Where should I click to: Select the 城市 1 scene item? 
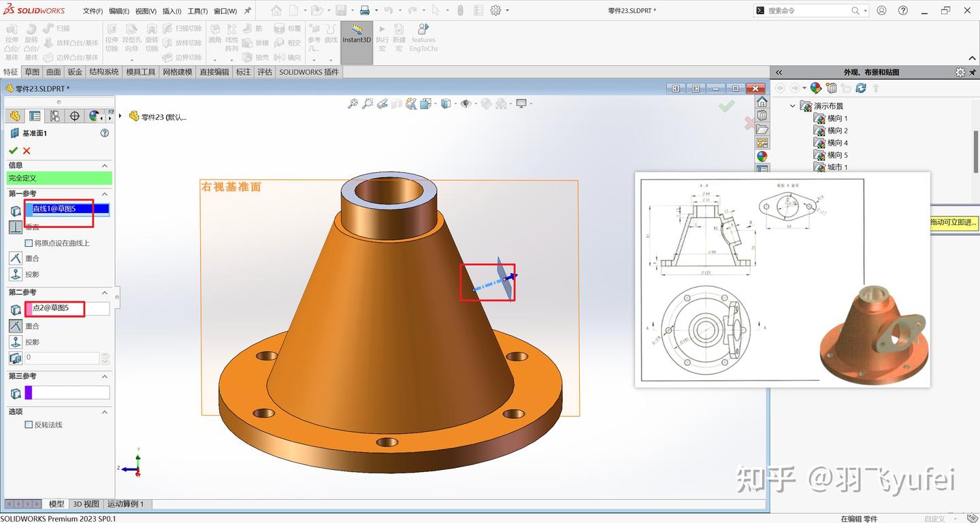(837, 167)
